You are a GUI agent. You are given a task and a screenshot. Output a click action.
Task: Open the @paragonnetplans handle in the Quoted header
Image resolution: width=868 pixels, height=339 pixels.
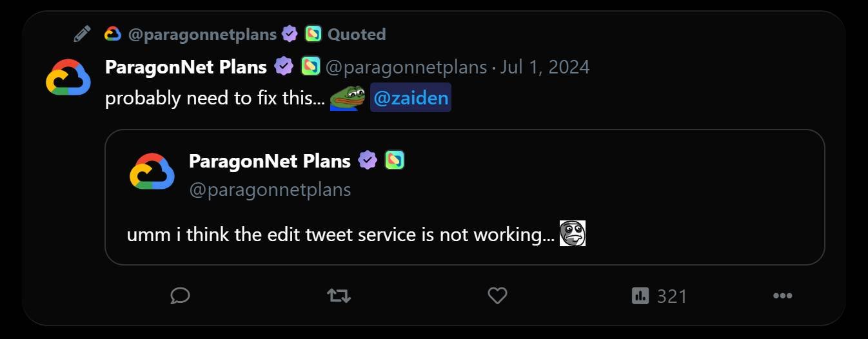[202, 34]
